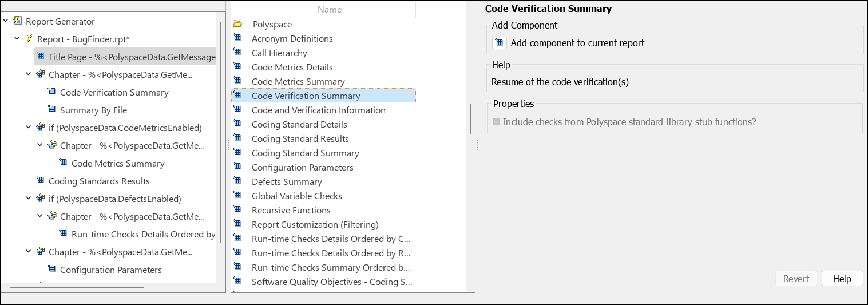Collapse the if (PolyspaceData.CodeMetricsEnabled) node
The width and height of the screenshot is (868, 305).
pyautogui.click(x=29, y=128)
